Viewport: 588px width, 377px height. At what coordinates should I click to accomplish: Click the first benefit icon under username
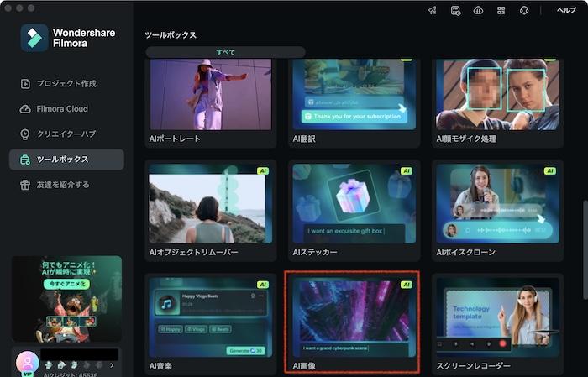(x=49, y=364)
